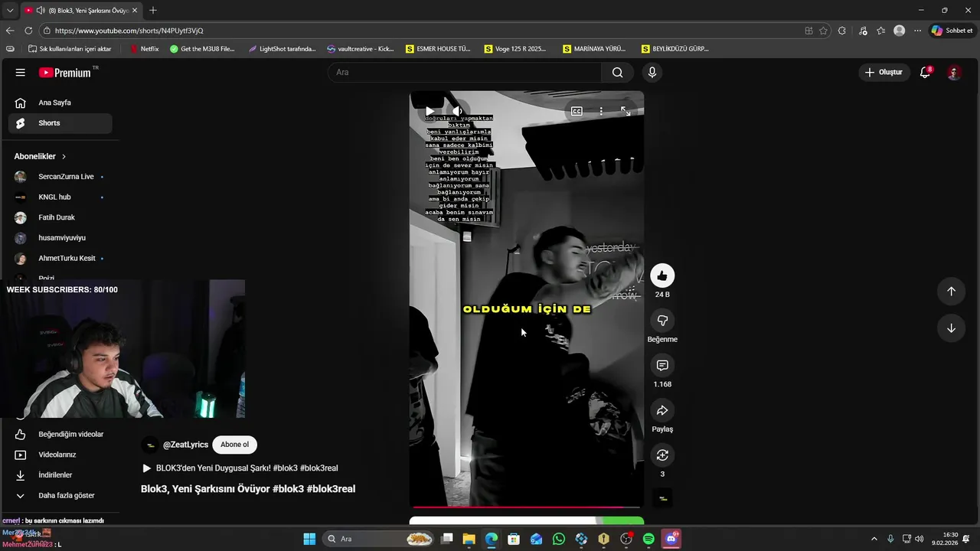Viewport: 980px width, 551px height.
Task: Open the husamviyuviyu channel
Action: 60,238
